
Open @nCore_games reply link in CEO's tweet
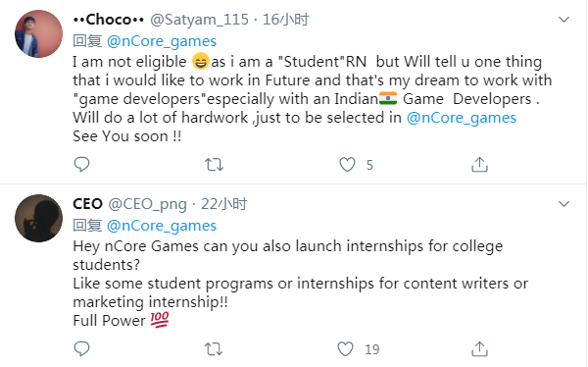(162, 226)
